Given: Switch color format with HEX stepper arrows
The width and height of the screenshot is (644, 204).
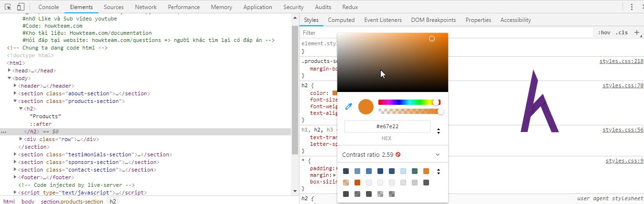Looking at the screenshot, I should (439, 131).
